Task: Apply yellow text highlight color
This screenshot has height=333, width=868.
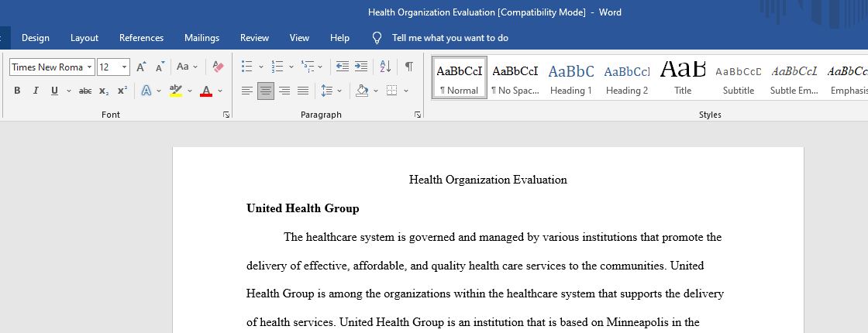Action: click(176, 91)
